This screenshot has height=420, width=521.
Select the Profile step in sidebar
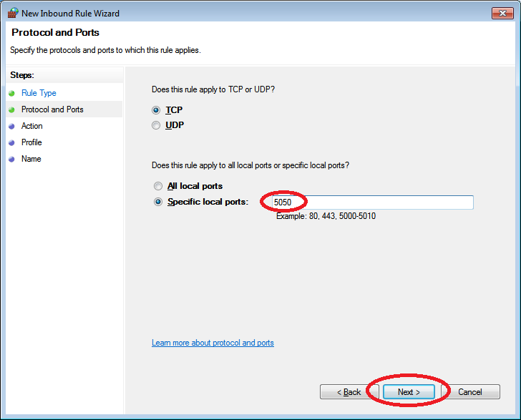(31, 142)
